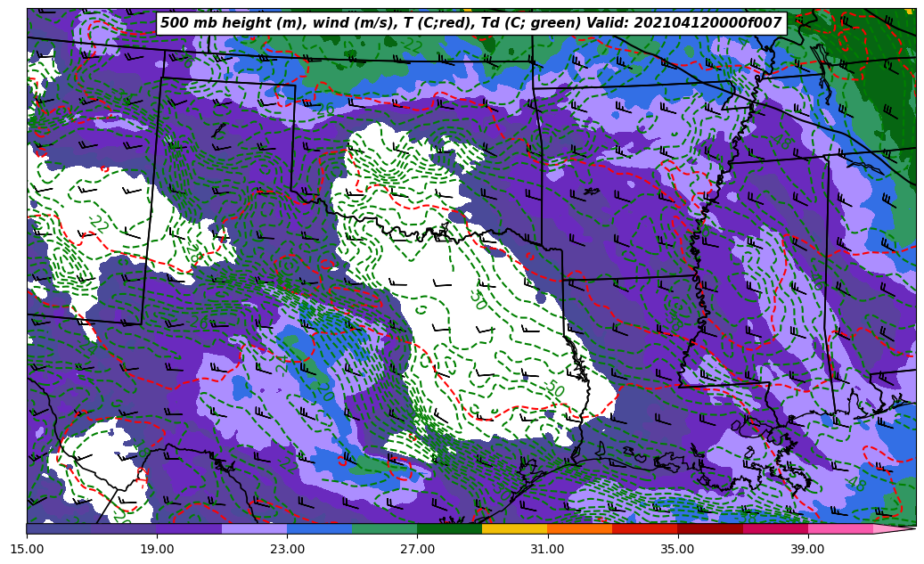924x564 pixels.
Task: Click the 31.00 colorbar tick label
Action: pos(547,550)
